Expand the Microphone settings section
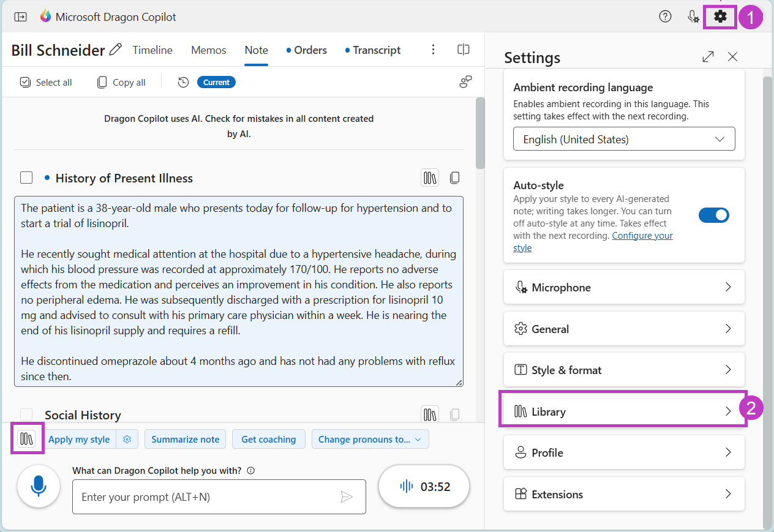This screenshot has height=532, width=774. coord(624,287)
